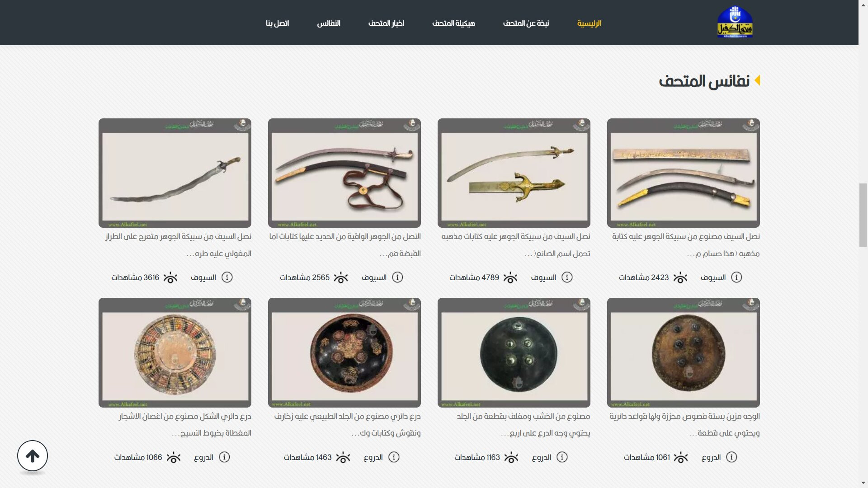Click the vertical page scrollbar thumb
The width and height of the screenshot is (868, 488).
coord(863,215)
